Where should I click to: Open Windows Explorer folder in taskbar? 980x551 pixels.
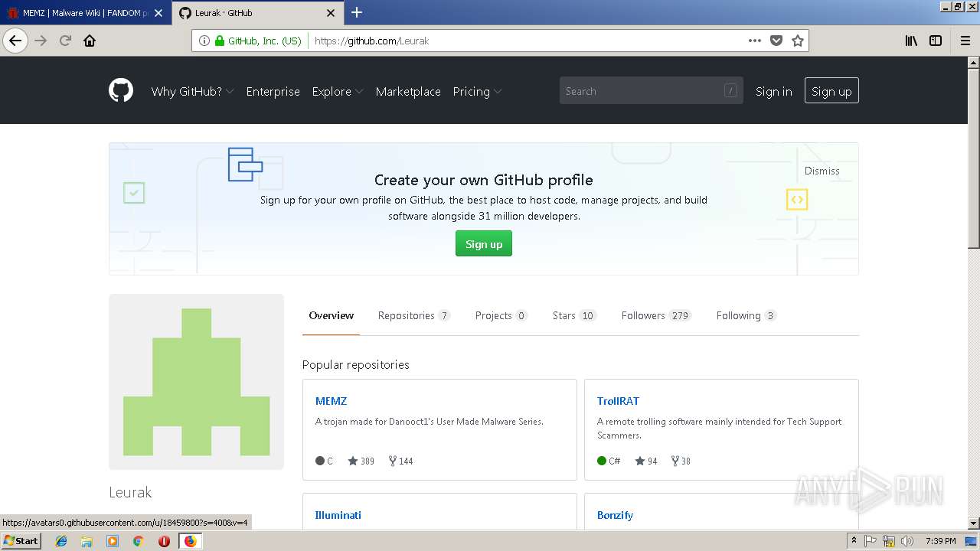87,541
